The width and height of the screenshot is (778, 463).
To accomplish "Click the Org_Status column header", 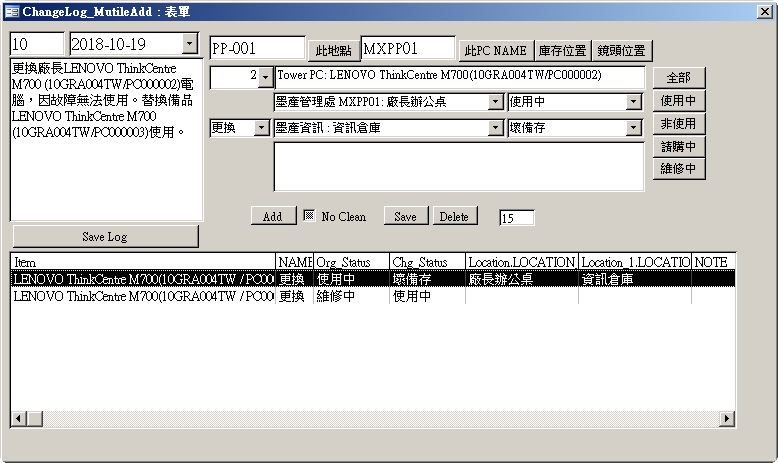I will [x=351, y=262].
